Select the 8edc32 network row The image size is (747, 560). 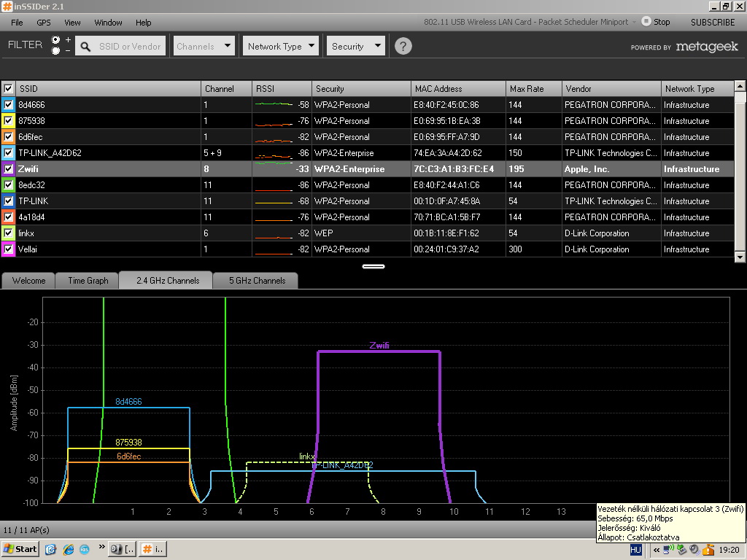[368, 184]
